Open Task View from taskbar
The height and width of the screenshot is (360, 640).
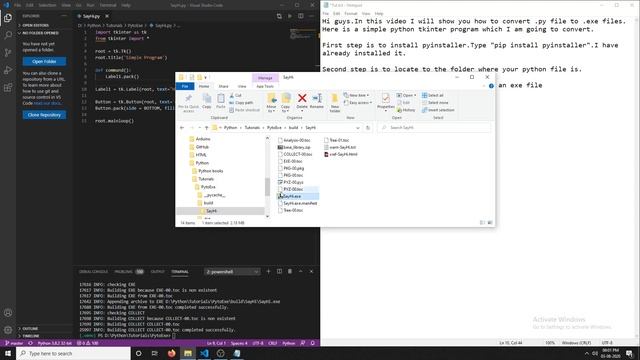tap(155, 353)
